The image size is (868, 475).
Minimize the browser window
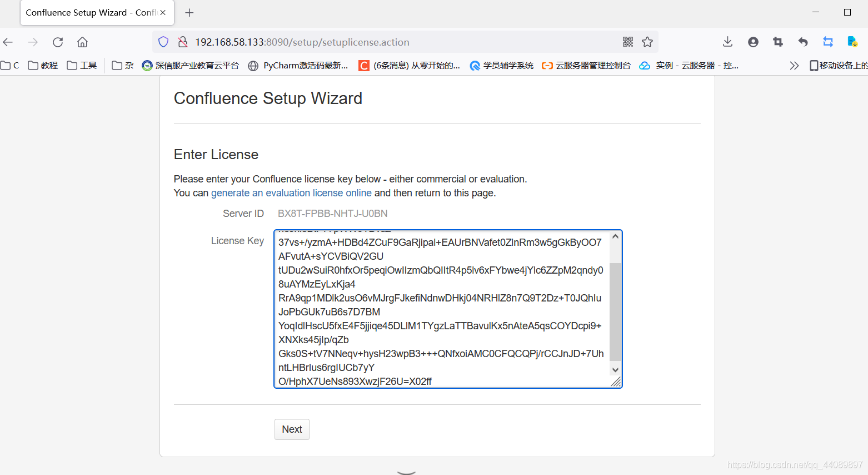[816, 12]
